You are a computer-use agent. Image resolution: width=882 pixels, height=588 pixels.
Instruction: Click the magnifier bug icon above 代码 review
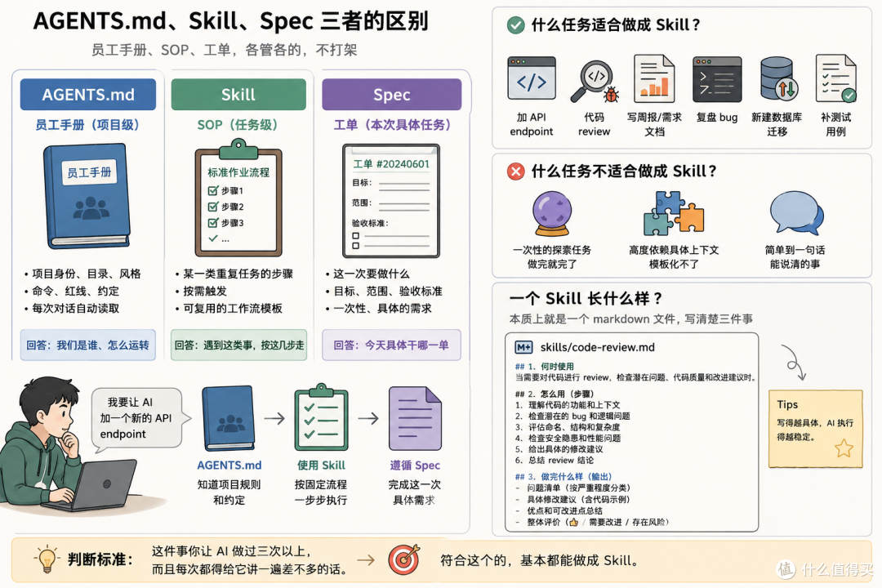(x=595, y=82)
